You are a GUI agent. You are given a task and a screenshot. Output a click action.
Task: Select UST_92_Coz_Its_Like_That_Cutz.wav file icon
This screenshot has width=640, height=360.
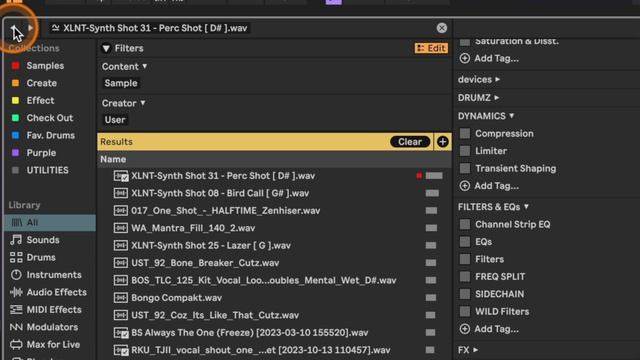click(x=121, y=315)
